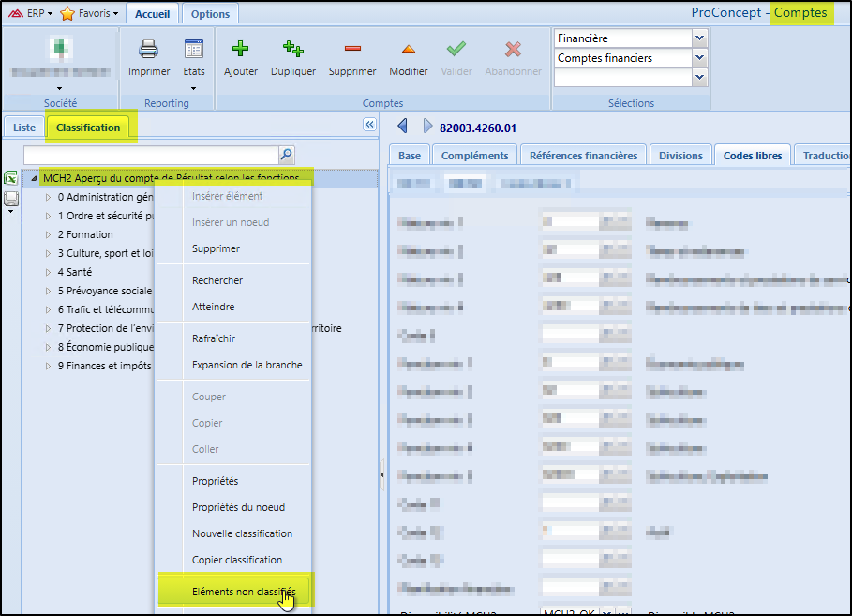This screenshot has width=852, height=616.
Task: Select Eléments non classifiés menu entry
Action: pos(243,593)
